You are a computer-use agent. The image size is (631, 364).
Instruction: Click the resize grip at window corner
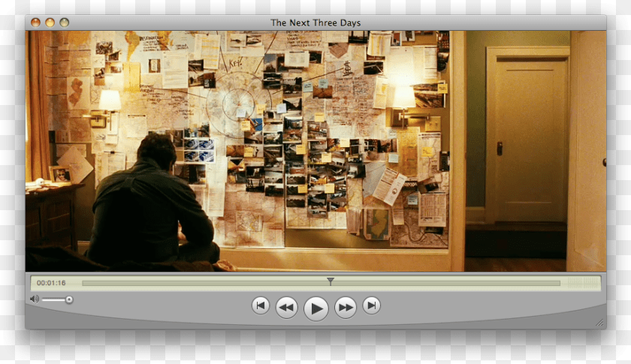click(599, 323)
